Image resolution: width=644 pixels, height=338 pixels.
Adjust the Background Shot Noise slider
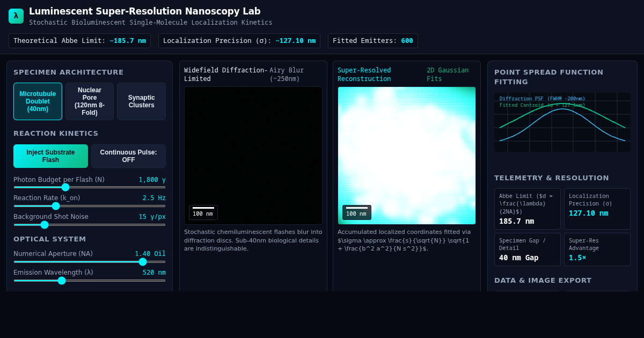click(90, 225)
